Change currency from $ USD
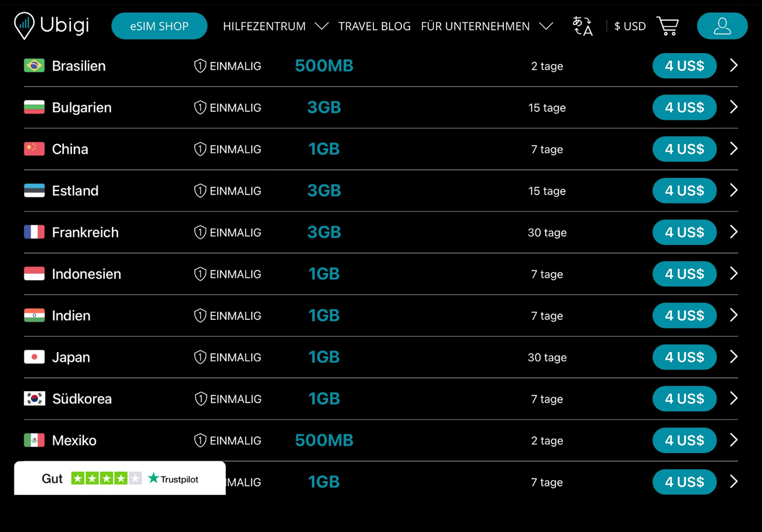Image resolution: width=762 pixels, height=532 pixels. pyautogui.click(x=630, y=26)
